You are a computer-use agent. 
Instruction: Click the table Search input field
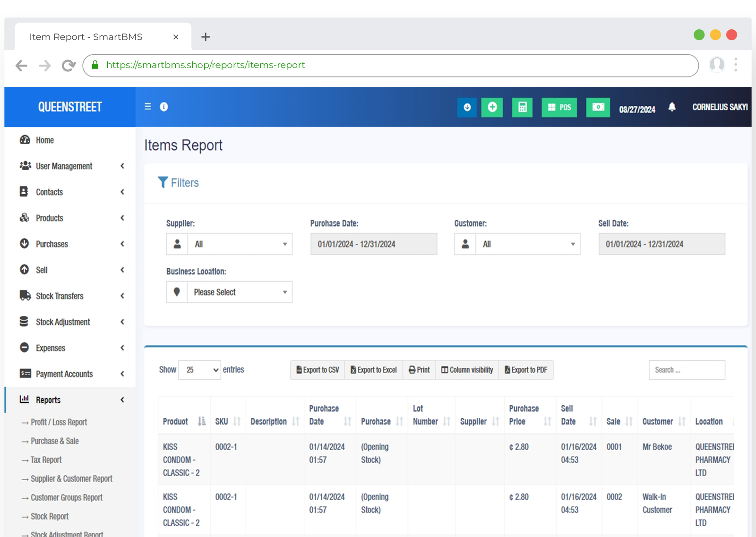(x=687, y=370)
